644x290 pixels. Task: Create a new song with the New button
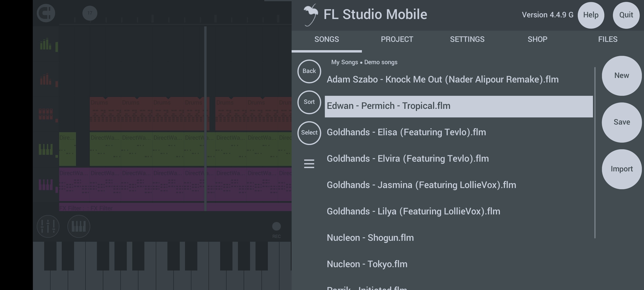(622, 75)
